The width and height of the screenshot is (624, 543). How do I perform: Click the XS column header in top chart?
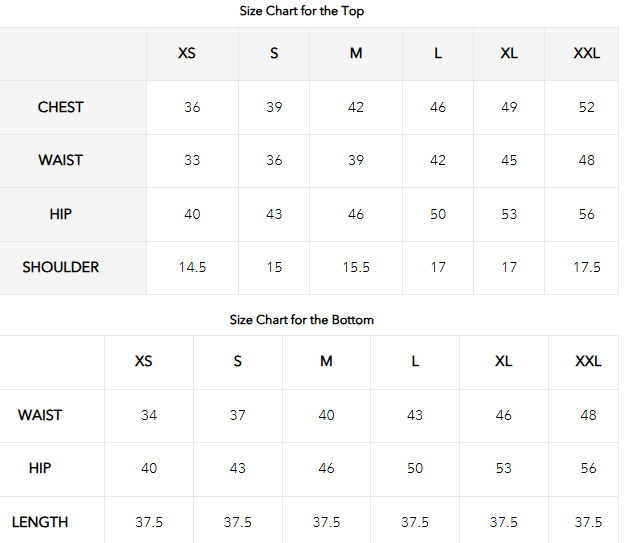tap(187, 53)
